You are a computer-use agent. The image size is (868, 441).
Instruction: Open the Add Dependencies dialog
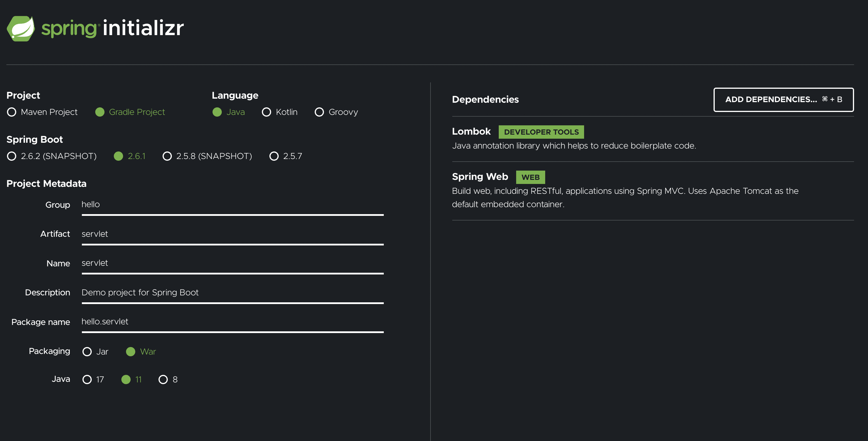click(x=784, y=100)
